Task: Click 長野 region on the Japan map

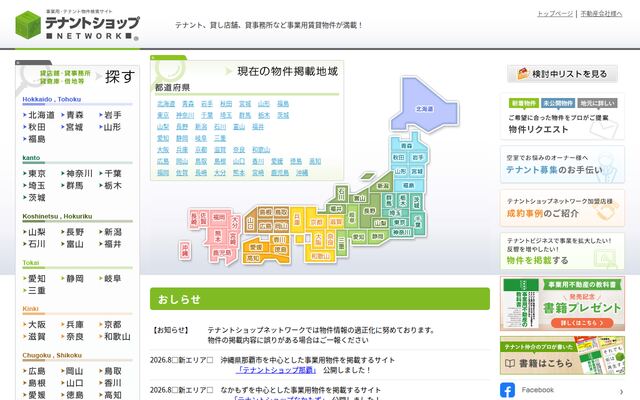Action: pos(369,211)
